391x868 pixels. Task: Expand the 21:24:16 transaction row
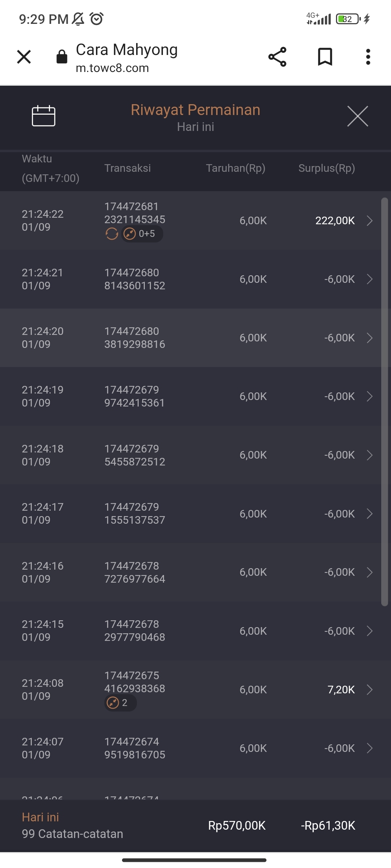(x=369, y=572)
